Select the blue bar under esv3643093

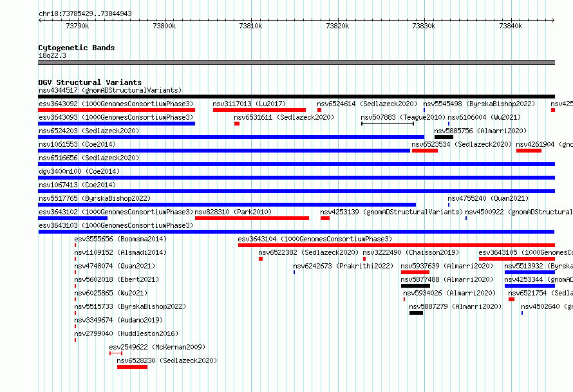[117, 124]
